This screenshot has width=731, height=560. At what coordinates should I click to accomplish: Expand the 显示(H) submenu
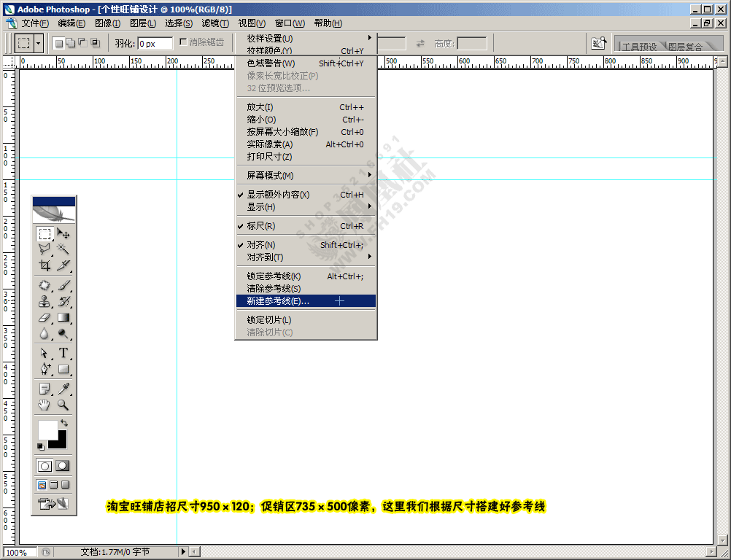[x=306, y=207]
